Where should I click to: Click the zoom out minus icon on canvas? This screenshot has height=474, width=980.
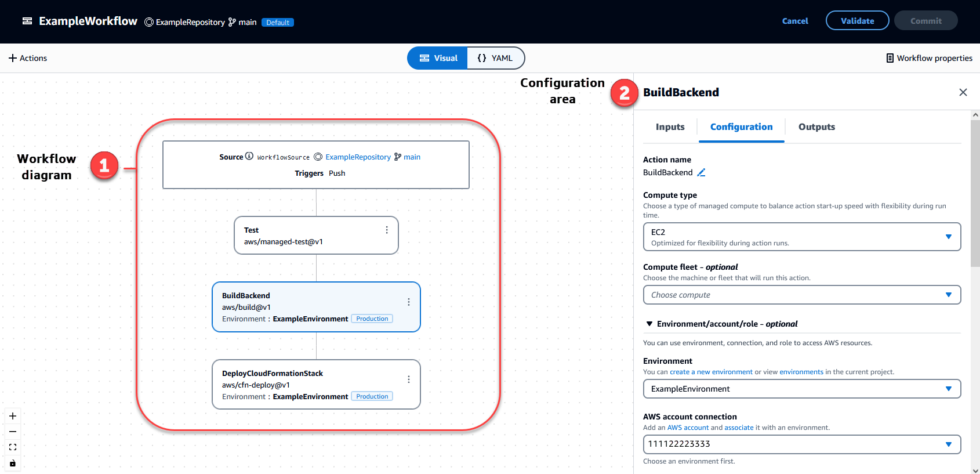[13, 432]
